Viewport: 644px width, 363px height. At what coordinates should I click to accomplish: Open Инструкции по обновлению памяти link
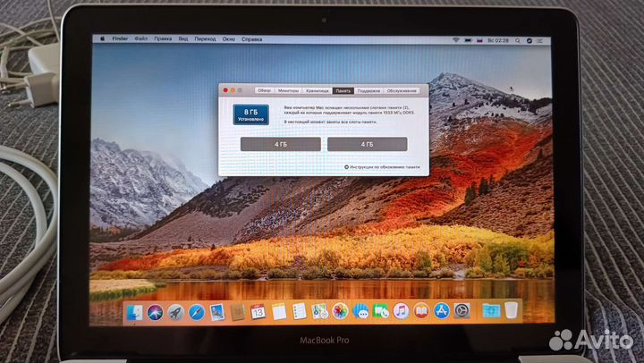tap(382, 167)
